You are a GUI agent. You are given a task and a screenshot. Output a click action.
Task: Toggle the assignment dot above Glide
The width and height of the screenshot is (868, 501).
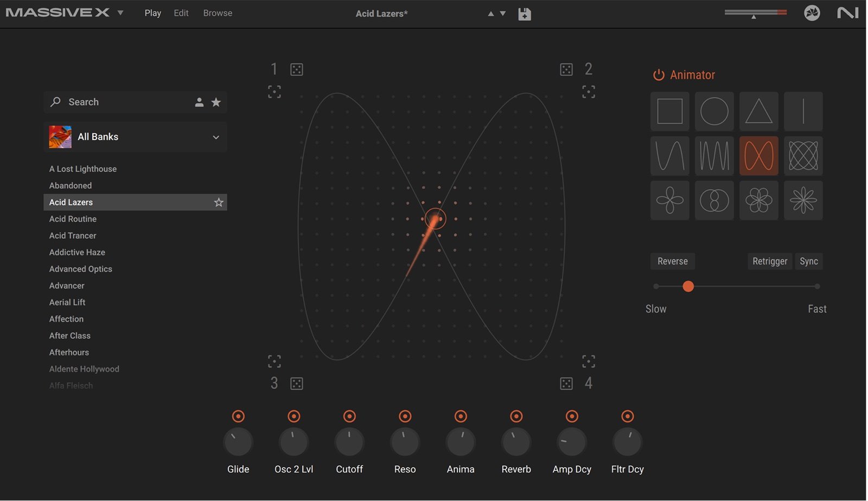238,416
